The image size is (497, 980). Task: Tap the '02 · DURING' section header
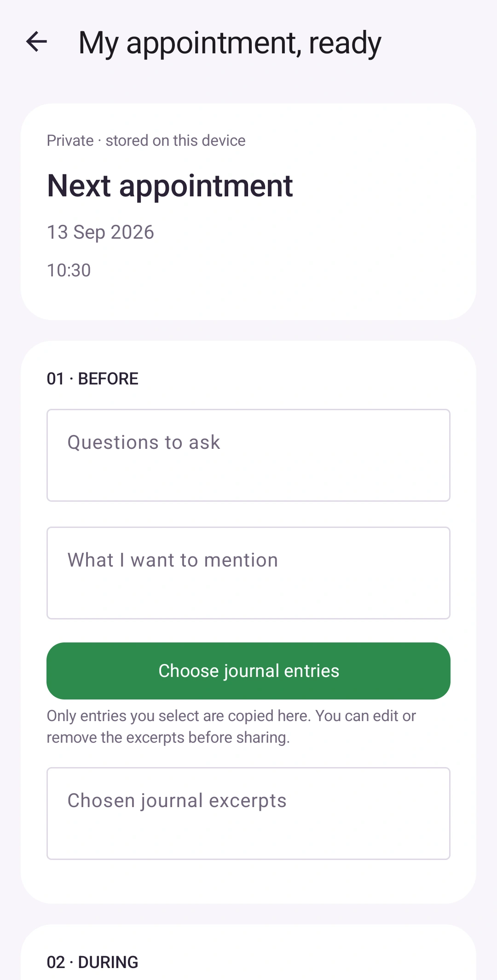(x=92, y=962)
